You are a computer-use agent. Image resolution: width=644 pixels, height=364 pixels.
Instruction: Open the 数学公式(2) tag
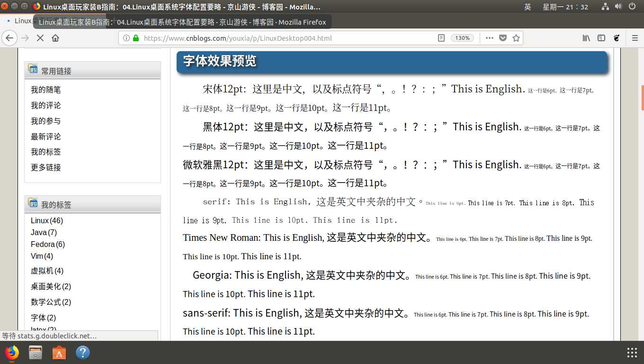pos(51,302)
